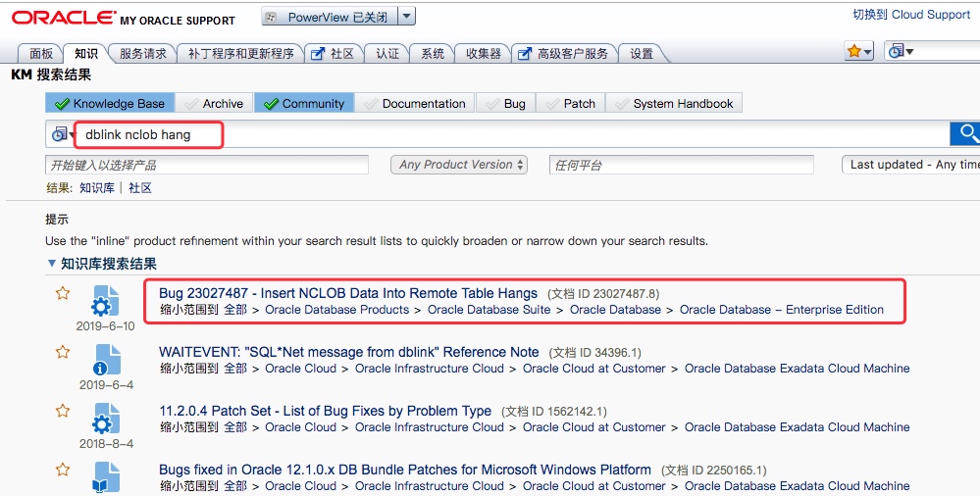The width and height of the screenshot is (980, 496).
Task: Click the product selection input field
Action: 207,165
